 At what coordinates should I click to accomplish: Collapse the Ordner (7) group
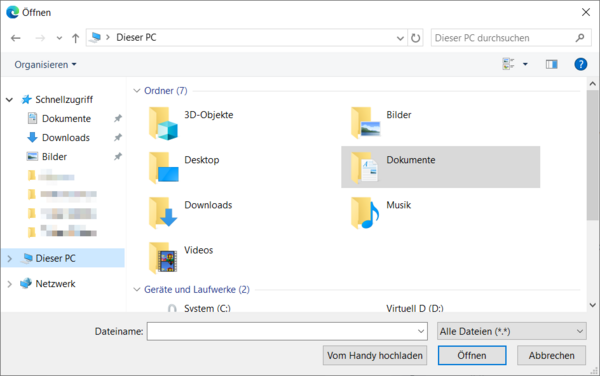[x=137, y=91]
